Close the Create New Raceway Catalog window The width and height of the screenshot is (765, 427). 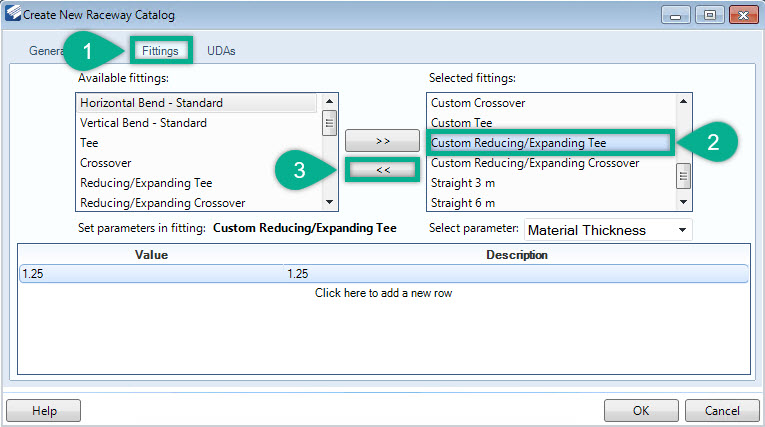744,15
